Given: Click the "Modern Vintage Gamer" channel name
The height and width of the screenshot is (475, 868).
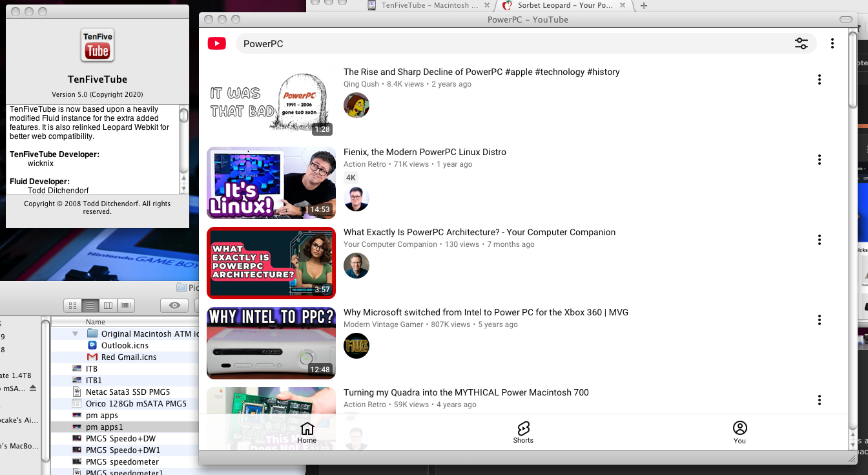Looking at the screenshot, I should (384, 324).
